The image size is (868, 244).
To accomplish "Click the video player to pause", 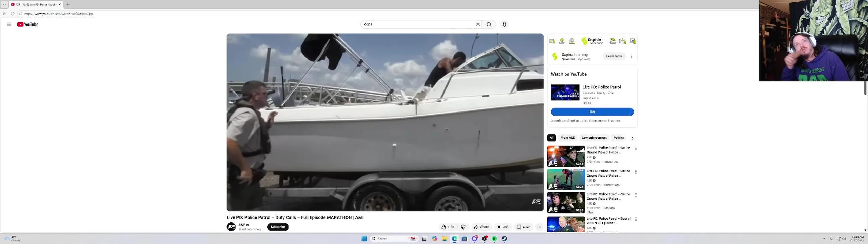I will tap(385, 122).
